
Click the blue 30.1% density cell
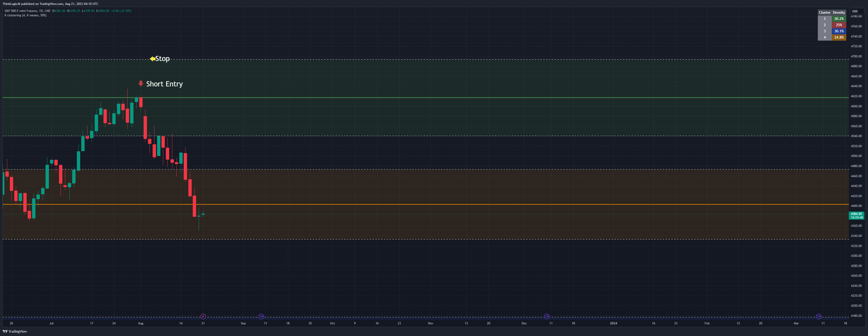pyautogui.click(x=839, y=31)
